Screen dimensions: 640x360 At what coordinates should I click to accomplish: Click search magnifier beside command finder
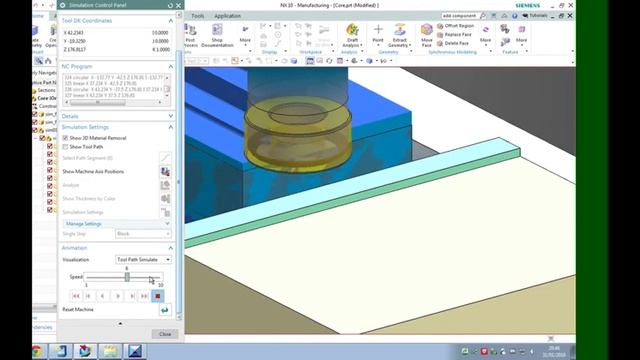point(483,16)
